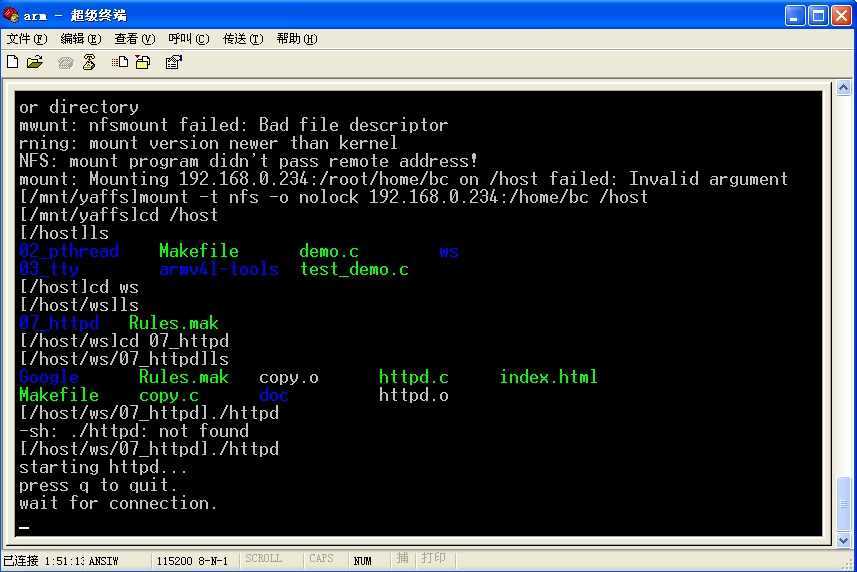Click the CAPS indicator in status bar
Viewport: 857px width, 572px height.
321,558
